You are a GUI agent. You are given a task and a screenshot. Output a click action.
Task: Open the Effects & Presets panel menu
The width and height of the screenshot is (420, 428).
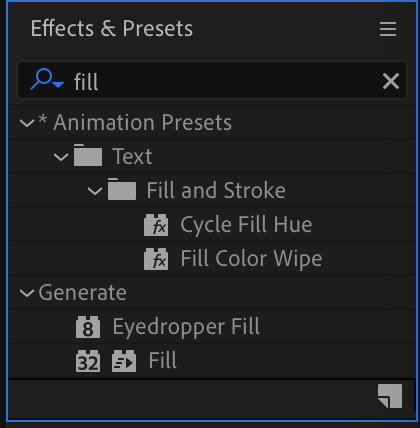click(388, 29)
